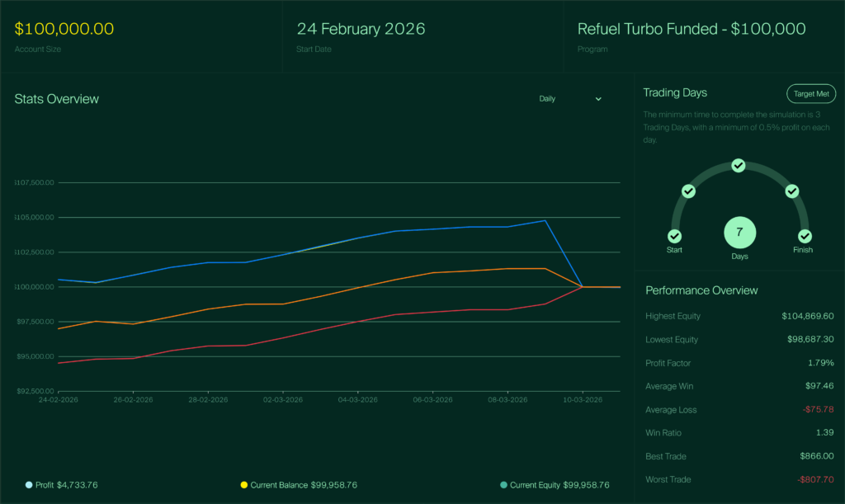Click the Trading Days title

pos(675,93)
